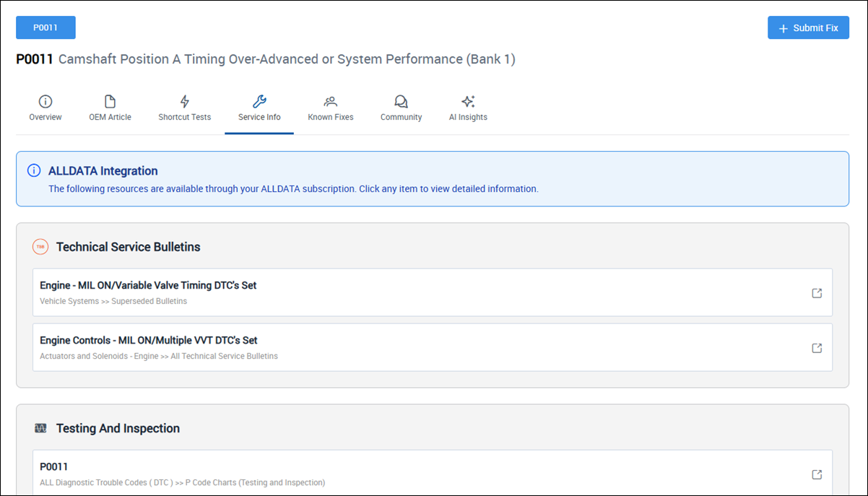Open external link for P0011 testing item

(x=817, y=474)
